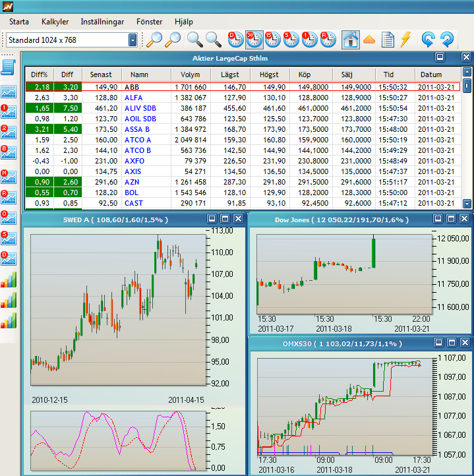The height and width of the screenshot is (476, 474).
Task: Click the blue scroll icon atop the sidebar
Action: 9,67
